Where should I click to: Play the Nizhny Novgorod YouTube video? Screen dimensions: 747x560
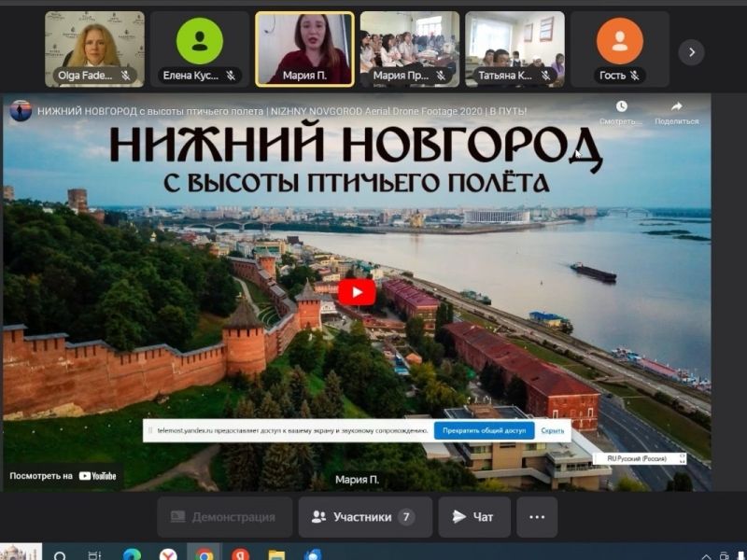(x=357, y=292)
